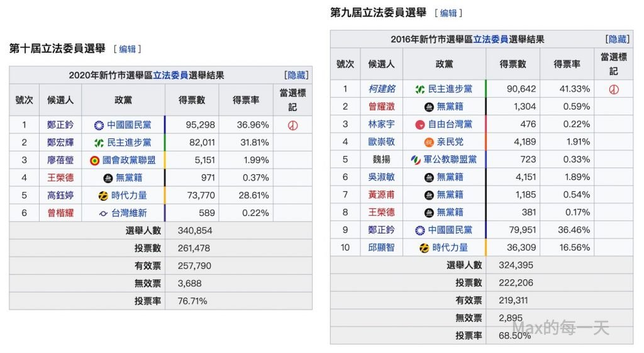The width and height of the screenshot is (644, 353).
Task: Open 邱顯智's candidate link
Action: click(x=381, y=248)
